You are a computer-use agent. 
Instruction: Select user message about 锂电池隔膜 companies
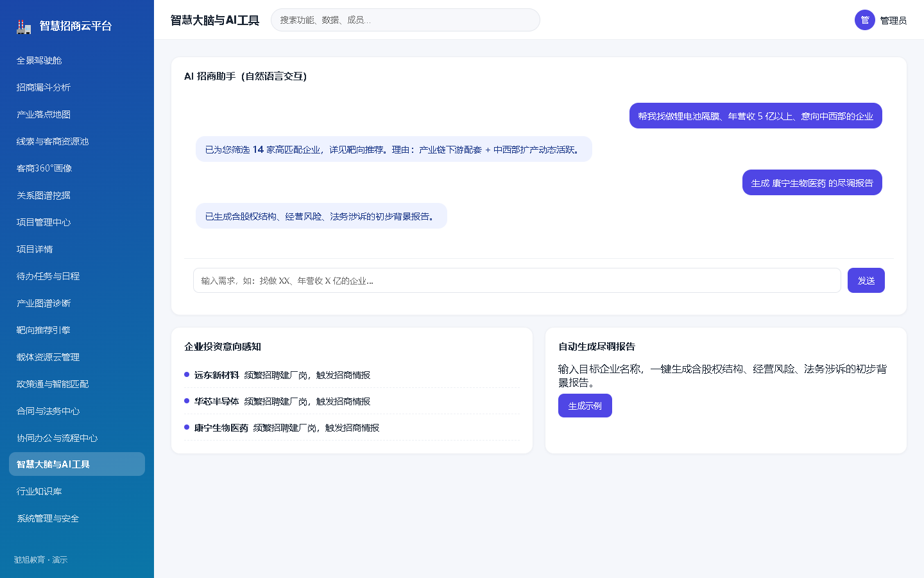coord(756,116)
